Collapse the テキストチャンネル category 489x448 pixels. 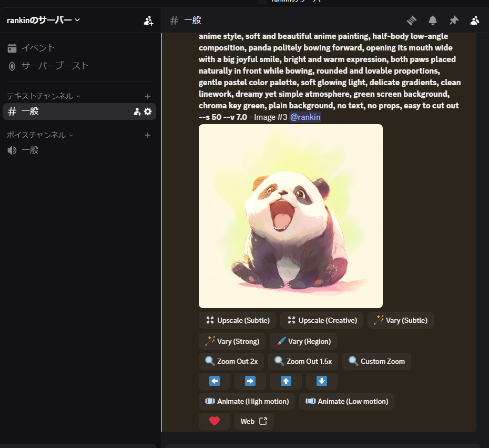[x=43, y=96]
